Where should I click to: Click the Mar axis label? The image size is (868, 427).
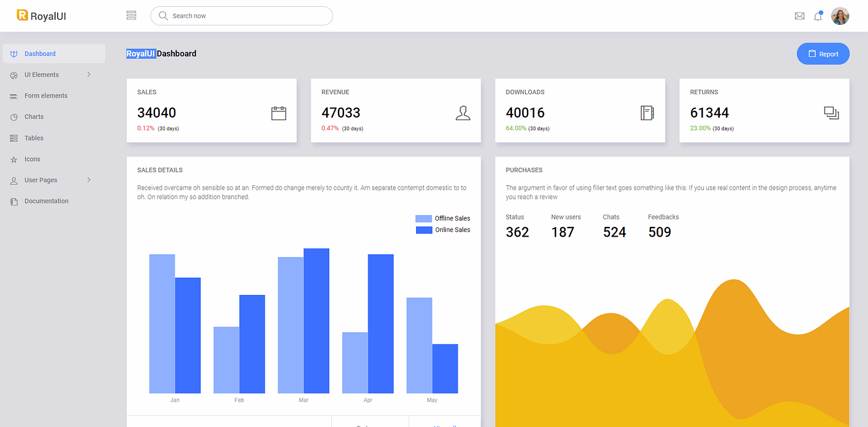pyautogui.click(x=303, y=400)
